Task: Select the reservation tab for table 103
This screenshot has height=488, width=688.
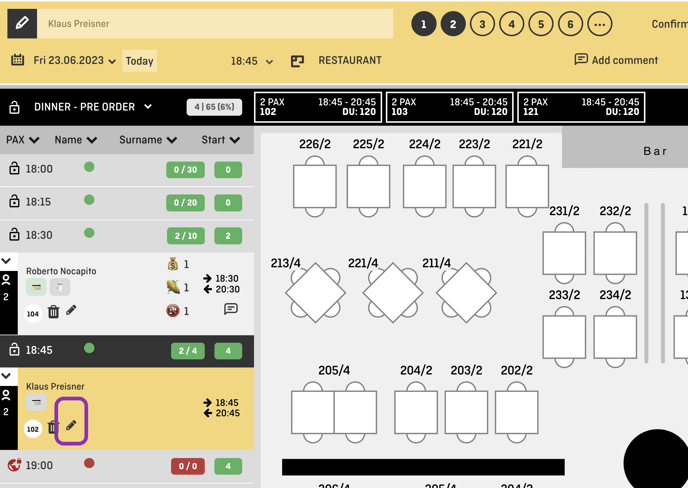Action: click(450, 107)
